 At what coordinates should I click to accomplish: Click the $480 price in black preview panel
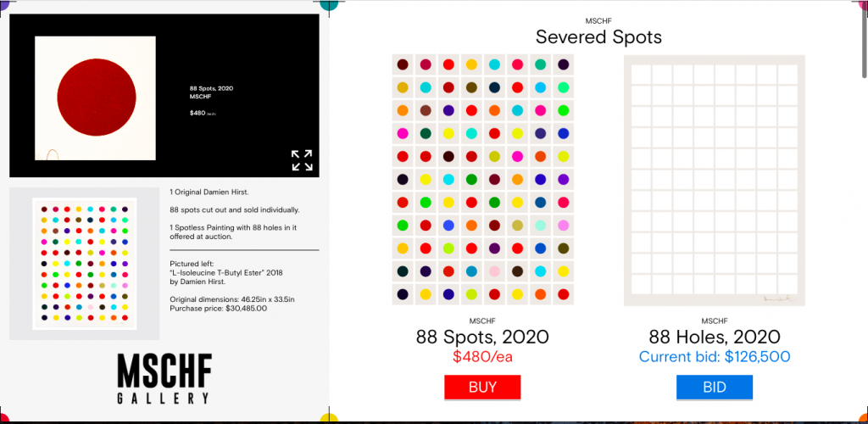[198, 112]
